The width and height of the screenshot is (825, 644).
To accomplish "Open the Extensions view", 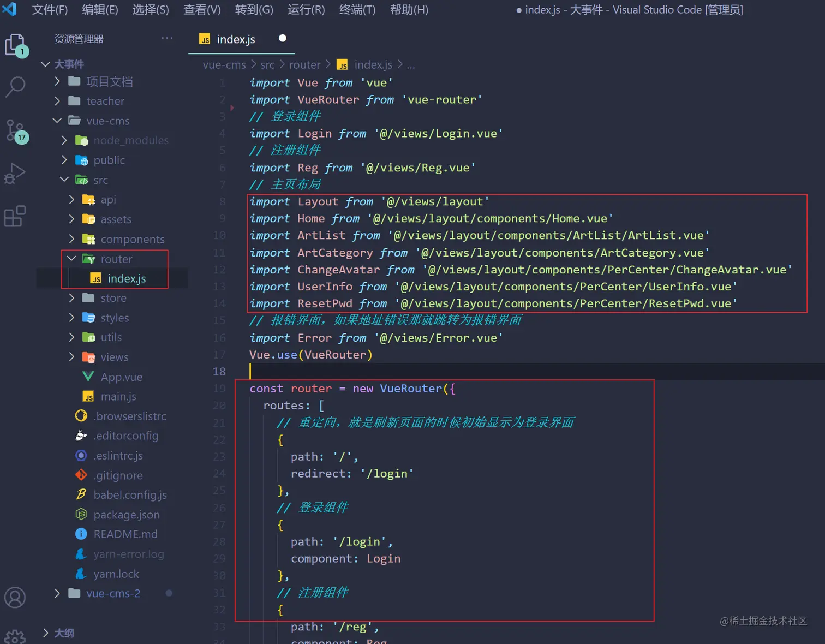I will pos(15,216).
